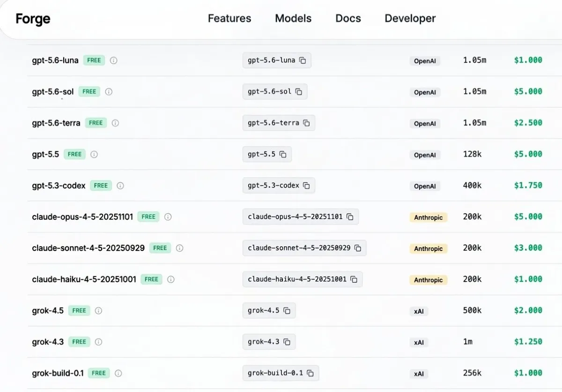The image size is (562, 392).
Task: Copy the gpt-5.6-terra model ID
Action: tap(306, 123)
